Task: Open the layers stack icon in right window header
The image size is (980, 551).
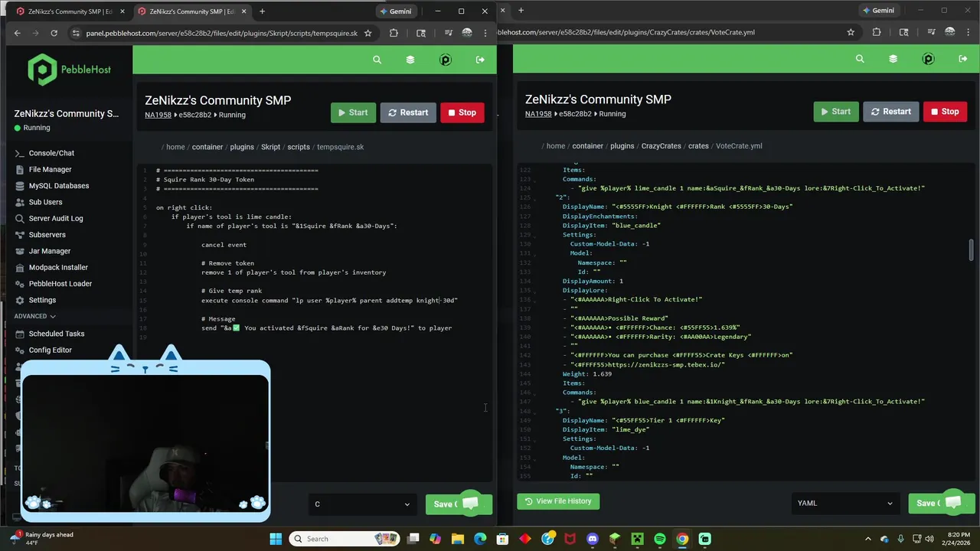Action: pyautogui.click(x=893, y=59)
